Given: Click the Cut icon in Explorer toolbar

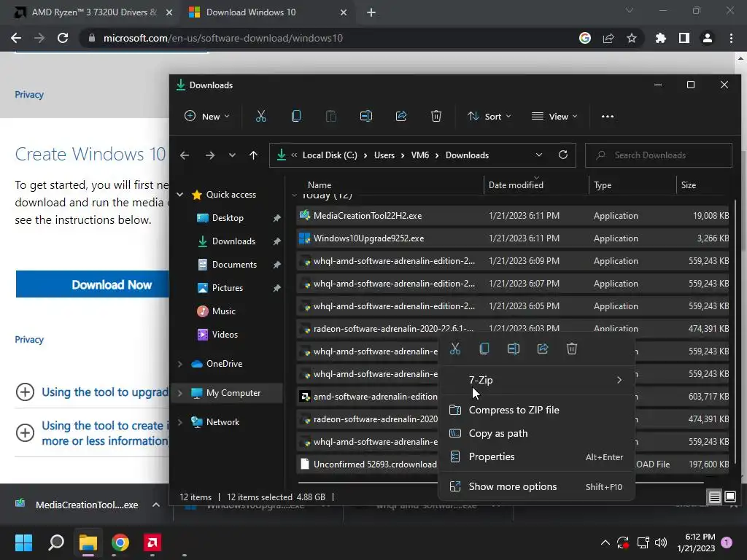Looking at the screenshot, I should 260,116.
